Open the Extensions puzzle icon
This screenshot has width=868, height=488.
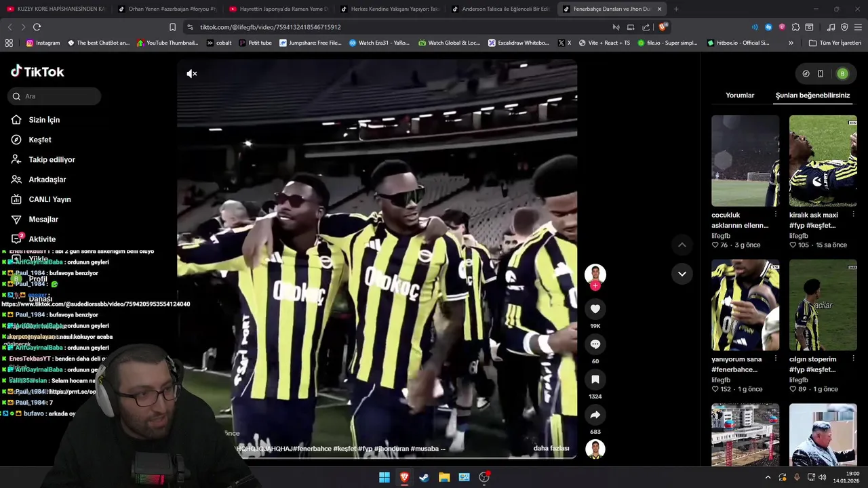click(x=795, y=27)
